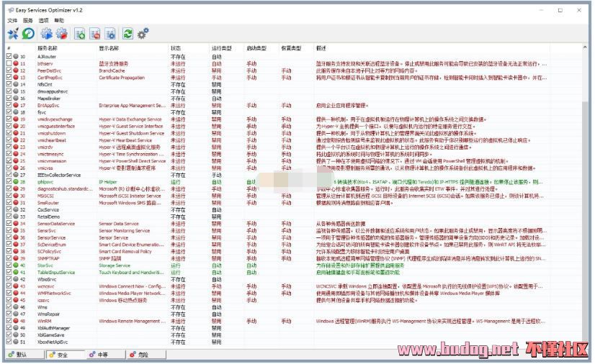595x364 pixels.
Task: Click the red status dot for EntAppSvc
Action: pyautogui.click(x=16, y=105)
